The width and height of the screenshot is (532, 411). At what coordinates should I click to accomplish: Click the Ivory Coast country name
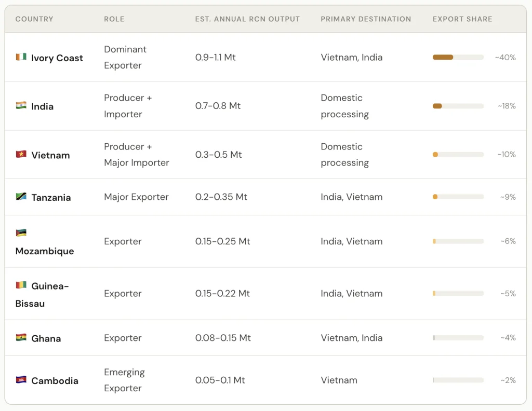57,58
